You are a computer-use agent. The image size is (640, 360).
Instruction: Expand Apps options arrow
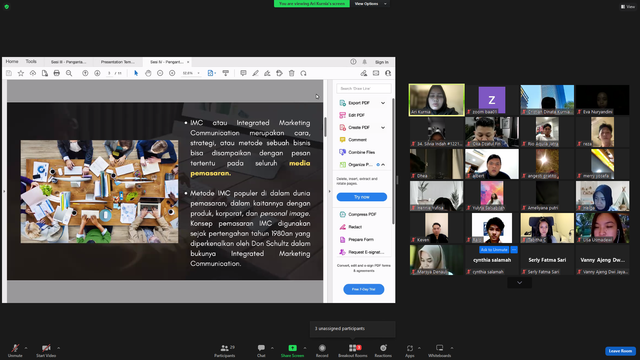pyautogui.click(x=419, y=348)
